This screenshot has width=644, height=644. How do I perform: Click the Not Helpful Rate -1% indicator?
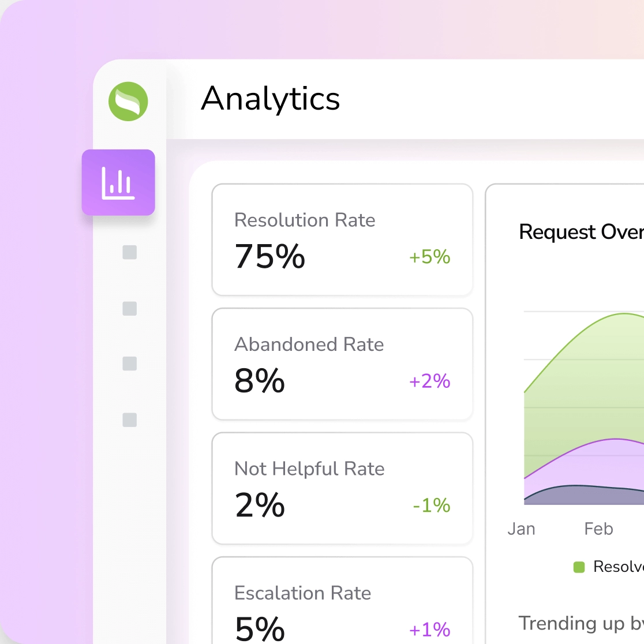(x=431, y=506)
